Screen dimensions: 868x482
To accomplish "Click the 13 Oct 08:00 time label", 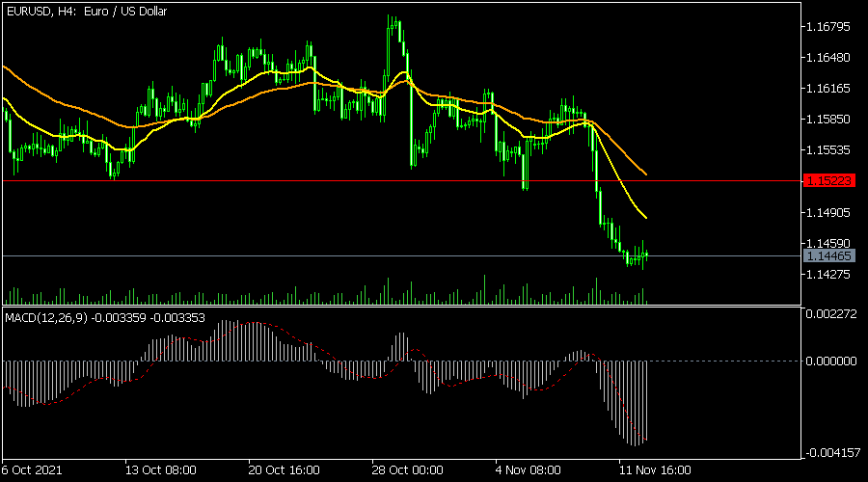I will click(x=160, y=470).
